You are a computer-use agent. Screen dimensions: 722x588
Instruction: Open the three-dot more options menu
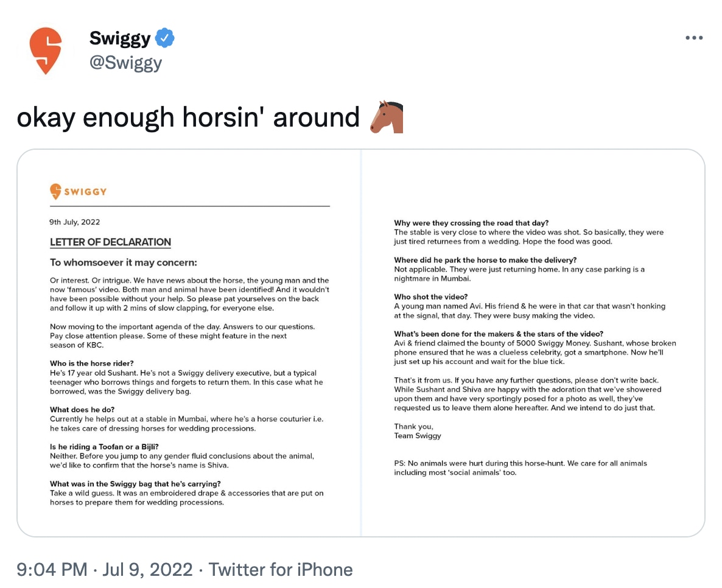[693, 38]
